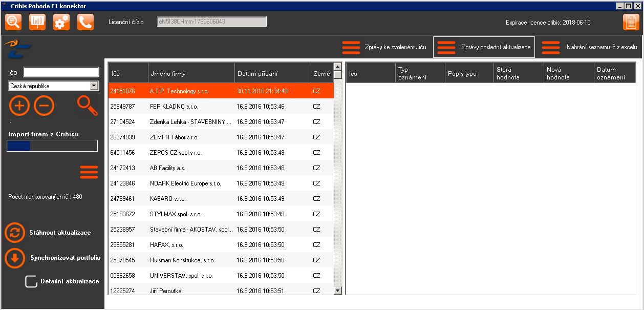Select ZEPOS CZ spol.s r.o. row
Screen dimensions: 644x310
point(221,152)
